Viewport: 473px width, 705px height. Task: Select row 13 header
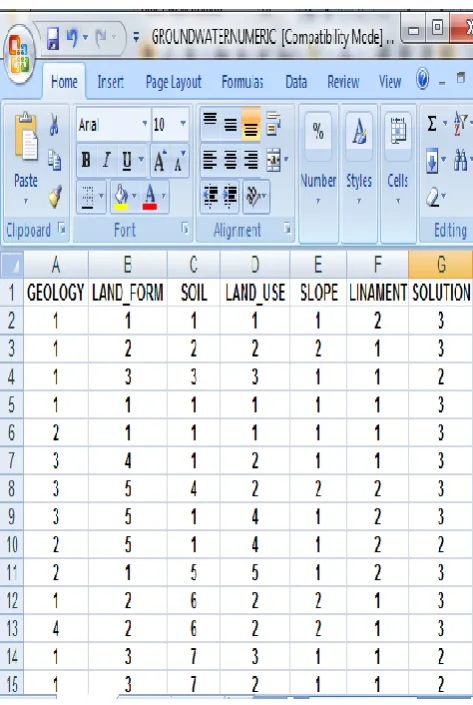click(12, 629)
